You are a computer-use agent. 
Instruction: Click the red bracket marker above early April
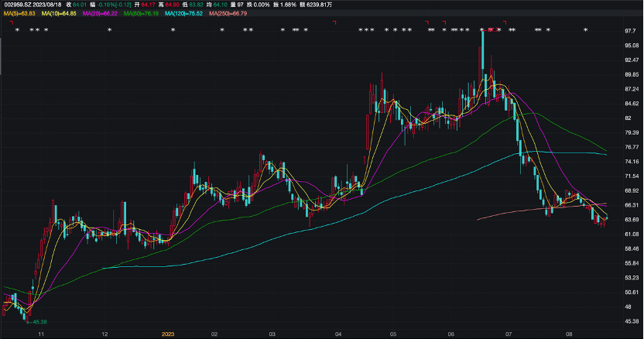(x=334, y=22)
